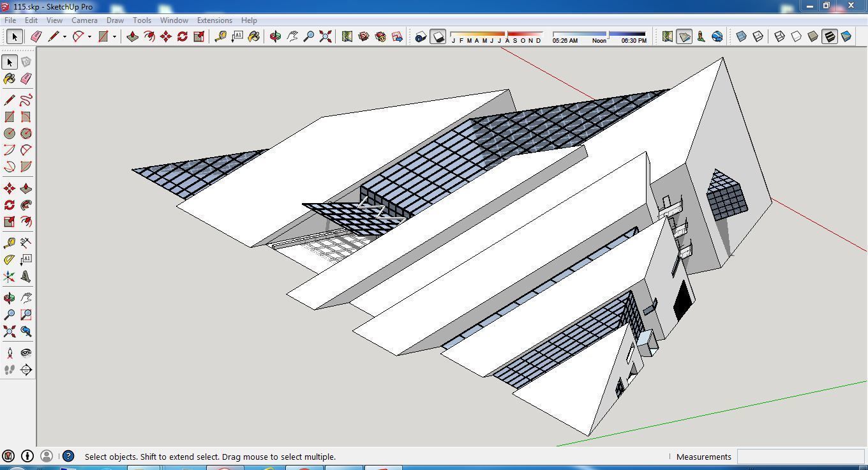This screenshot has height=470, width=868.
Task: Select Look Around eye tool
Action: click(26, 352)
